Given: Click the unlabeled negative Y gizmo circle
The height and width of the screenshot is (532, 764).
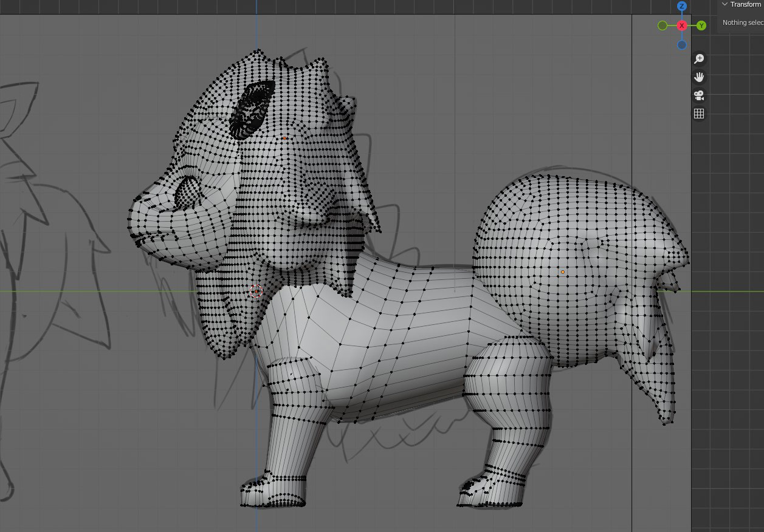Looking at the screenshot, I should click(x=662, y=26).
